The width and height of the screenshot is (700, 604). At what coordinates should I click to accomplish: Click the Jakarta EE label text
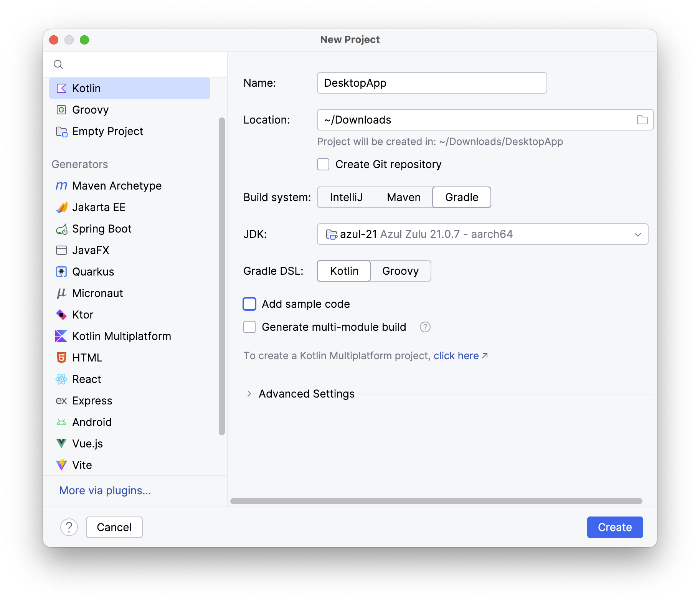pyautogui.click(x=99, y=207)
